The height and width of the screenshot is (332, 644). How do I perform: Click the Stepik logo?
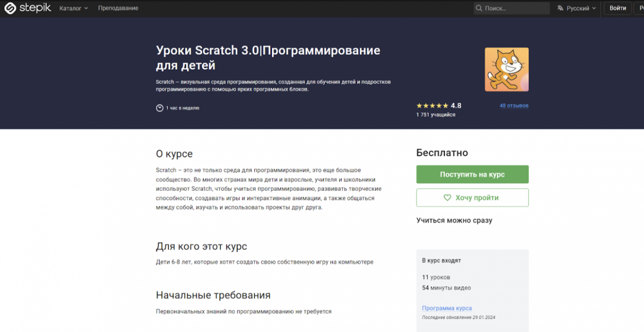point(28,8)
